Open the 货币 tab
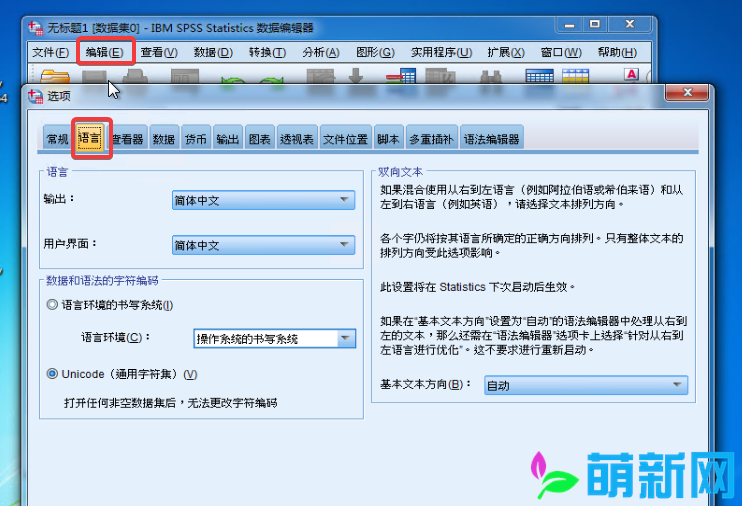Viewport: 742px width, 506px height. click(196, 139)
